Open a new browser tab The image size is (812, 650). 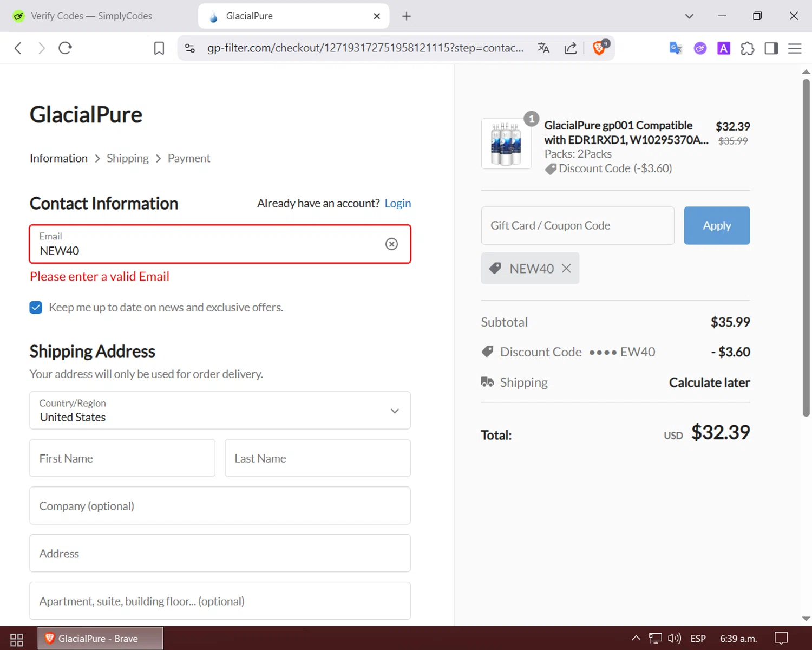point(407,16)
